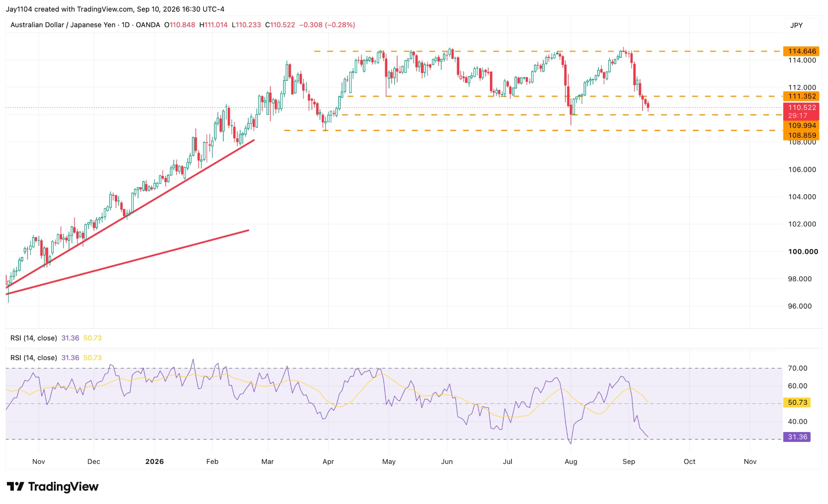Image resolution: width=828 pixels, height=504 pixels.
Task: Click the 70.00 RSI axis level
Action: (x=797, y=368)
